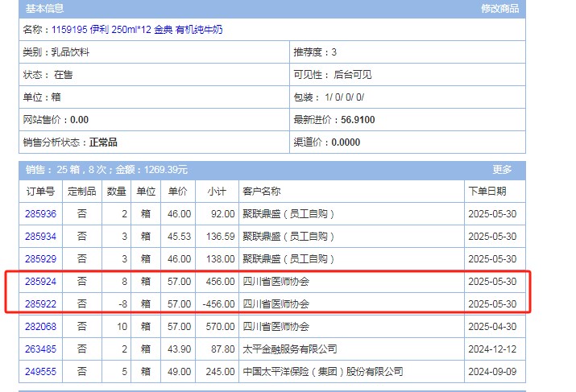Click order date 2025-04-30
The width and height of the screenshot is (576, 392).
point(492,327)
